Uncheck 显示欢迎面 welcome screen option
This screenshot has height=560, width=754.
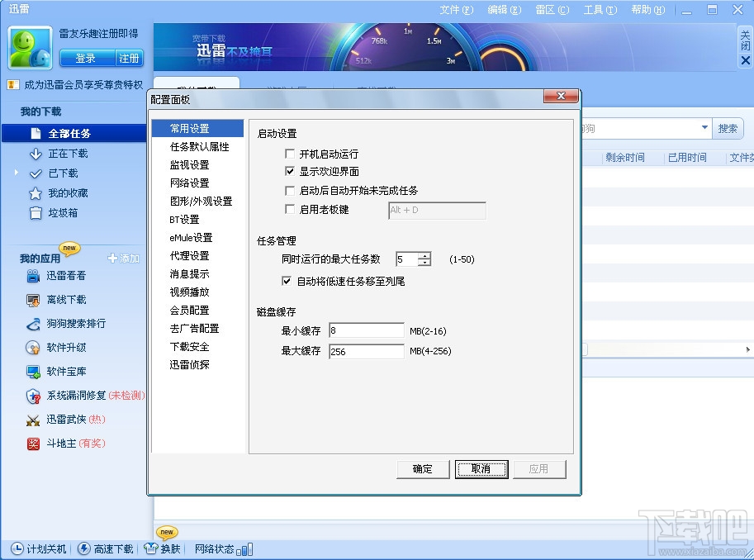(x=291, y=173)
